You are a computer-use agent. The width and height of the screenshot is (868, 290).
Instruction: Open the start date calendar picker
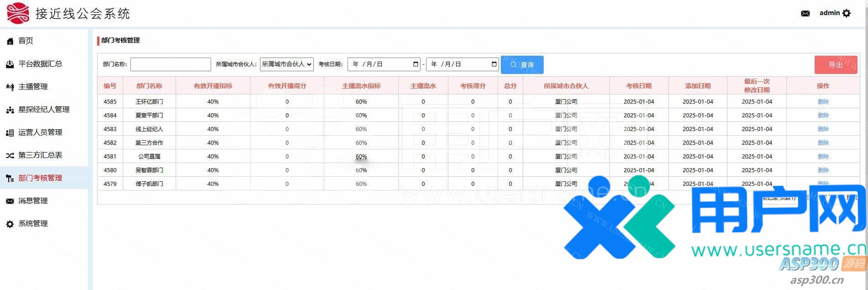click(416, 64)
